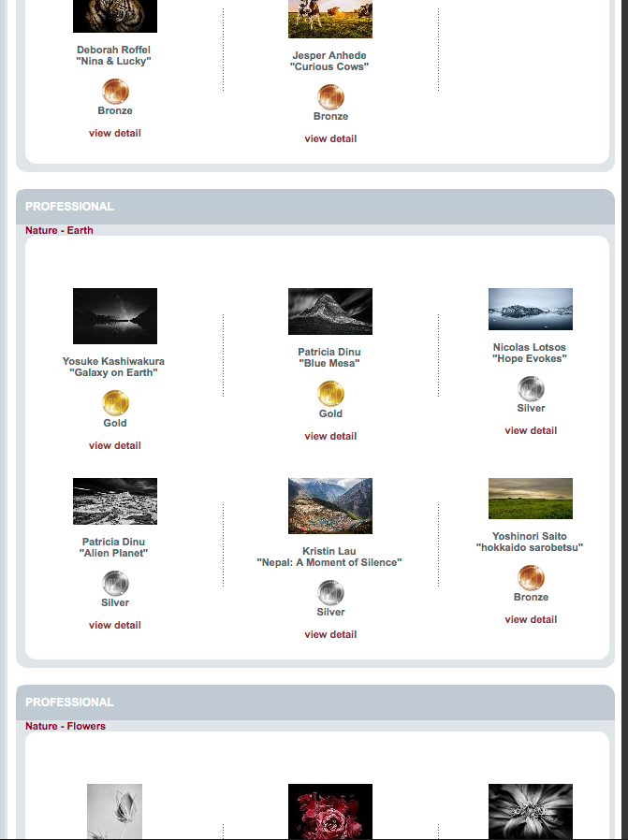Screen dimensions: 628x840
Task: Click the title "hokkaido sarobetsu"
Action: (x=530, y=547)
